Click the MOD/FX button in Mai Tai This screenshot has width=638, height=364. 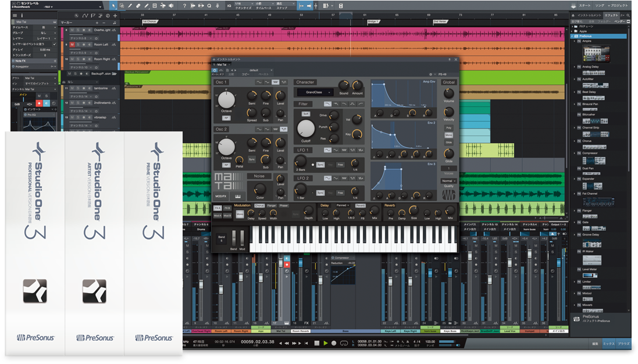221,197
